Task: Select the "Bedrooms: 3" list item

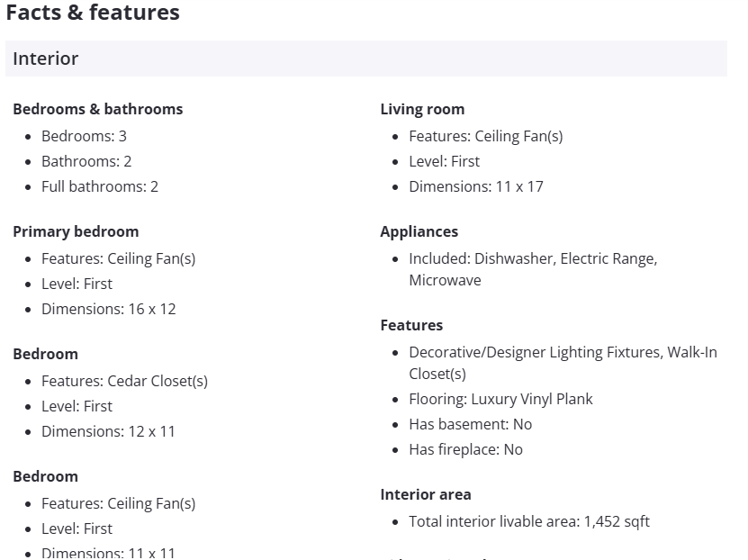Action: pos(84,136)
